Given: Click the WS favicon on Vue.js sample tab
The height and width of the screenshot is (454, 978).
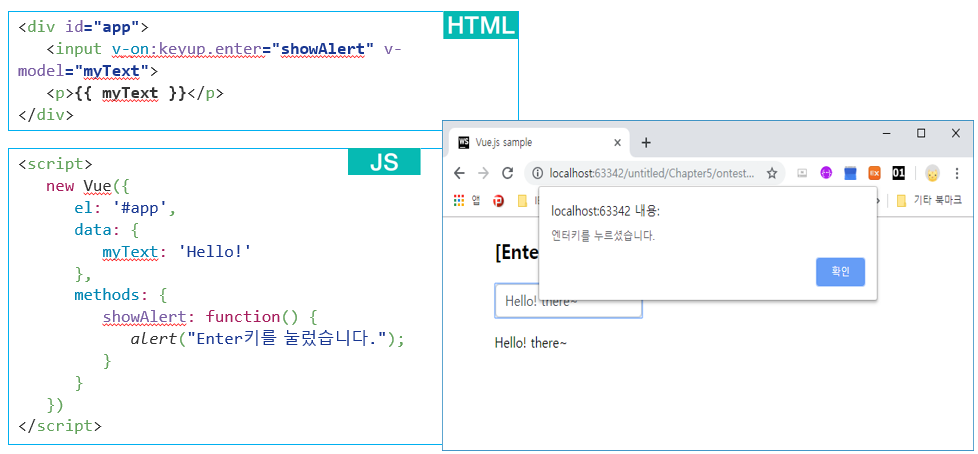Looking at the screenshot, I should pyautogui.click(x=463, y=142).
